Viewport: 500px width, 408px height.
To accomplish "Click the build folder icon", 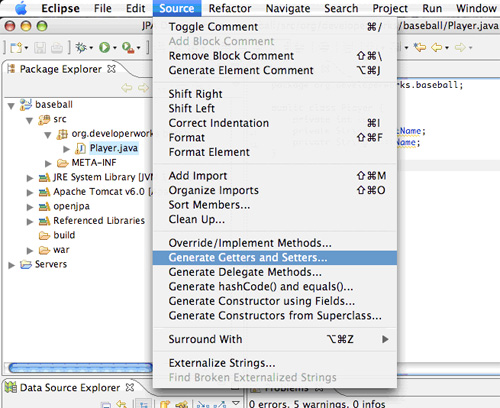I will (x=44, y=236).
